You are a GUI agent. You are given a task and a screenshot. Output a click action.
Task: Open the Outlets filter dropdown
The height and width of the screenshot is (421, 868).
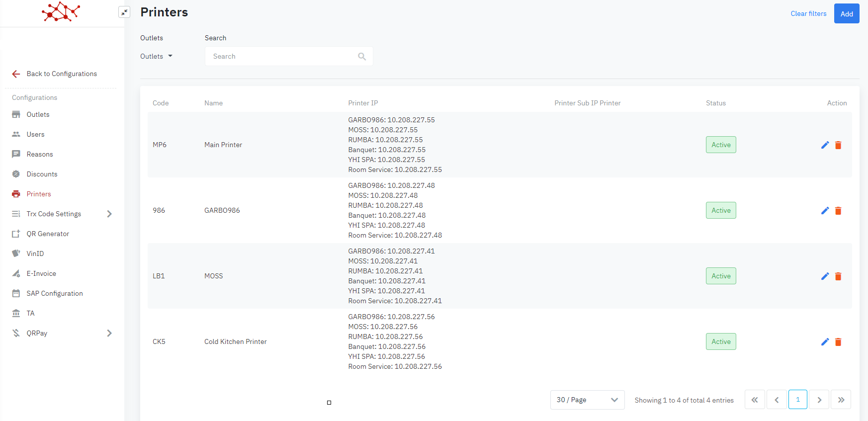coord(156,57)
